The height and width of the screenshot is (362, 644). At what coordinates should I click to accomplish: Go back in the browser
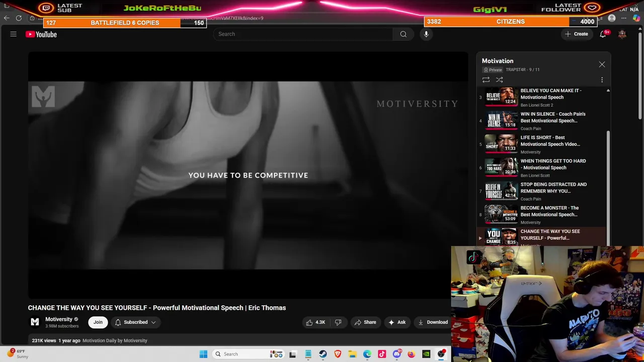pyautogui.click(x=6, y=18)
